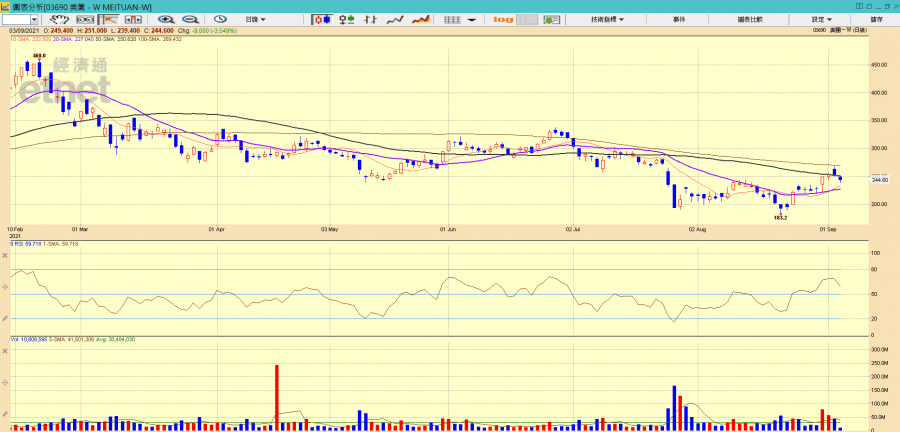The height and width of the screenshot is (432, 900).
Task: Open the 事件 events menu
Action: 679,19
